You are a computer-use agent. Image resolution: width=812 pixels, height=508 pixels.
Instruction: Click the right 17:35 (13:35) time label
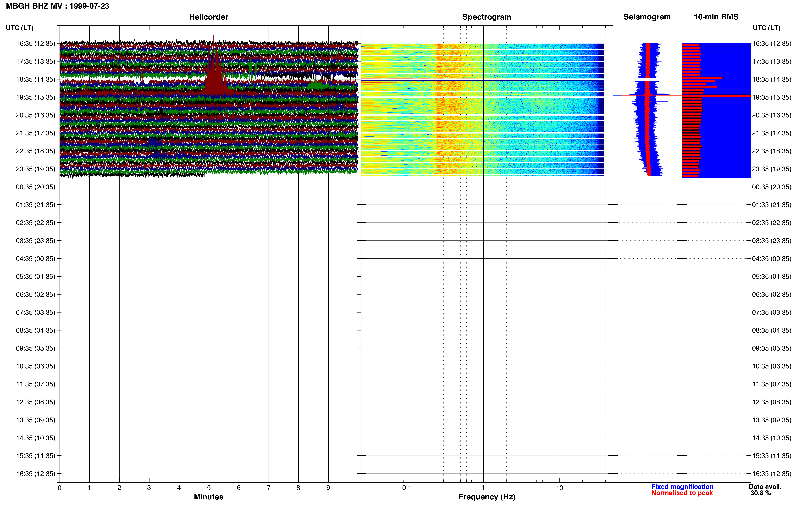coord(772,61)
